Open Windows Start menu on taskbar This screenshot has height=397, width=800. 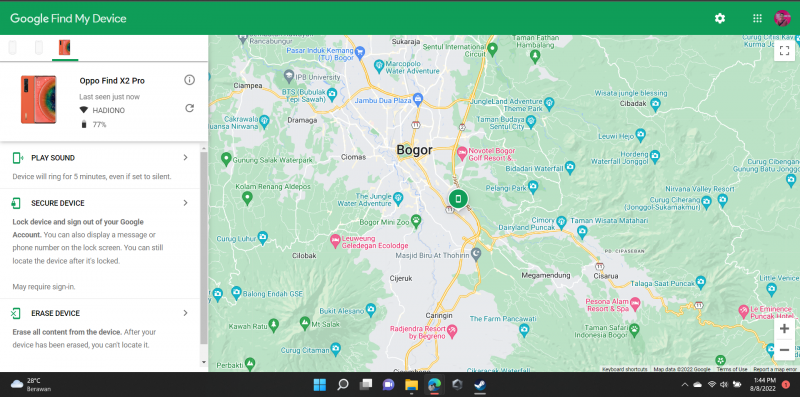coord(320,384)
